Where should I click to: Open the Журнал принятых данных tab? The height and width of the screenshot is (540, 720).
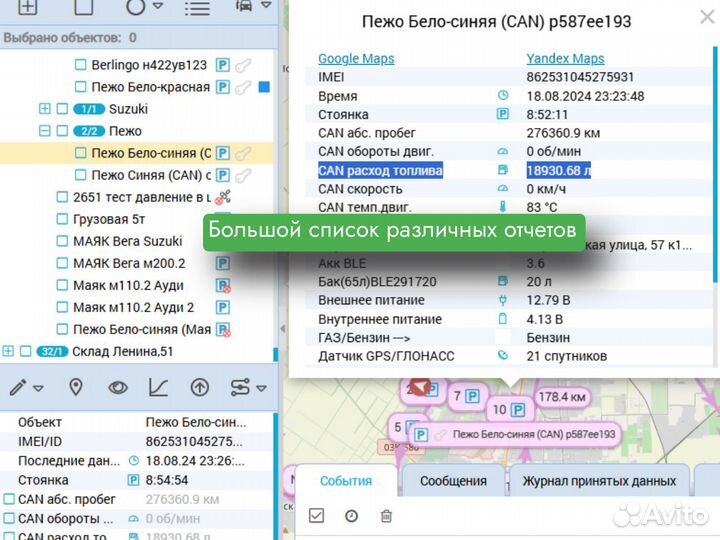point(599,481)
